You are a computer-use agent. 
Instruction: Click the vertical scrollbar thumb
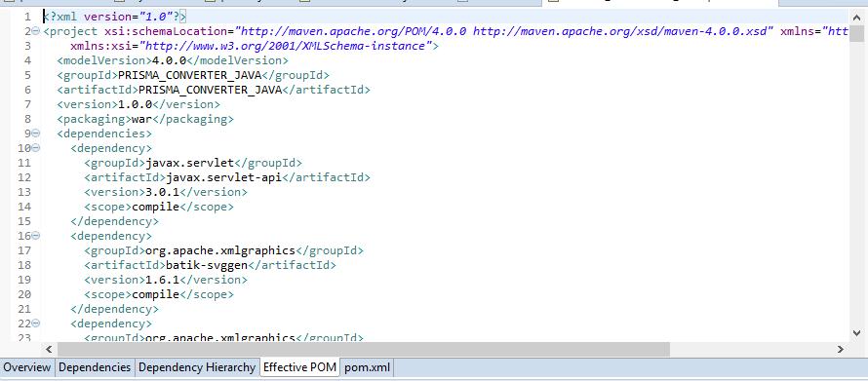click(x=857, y=34)
